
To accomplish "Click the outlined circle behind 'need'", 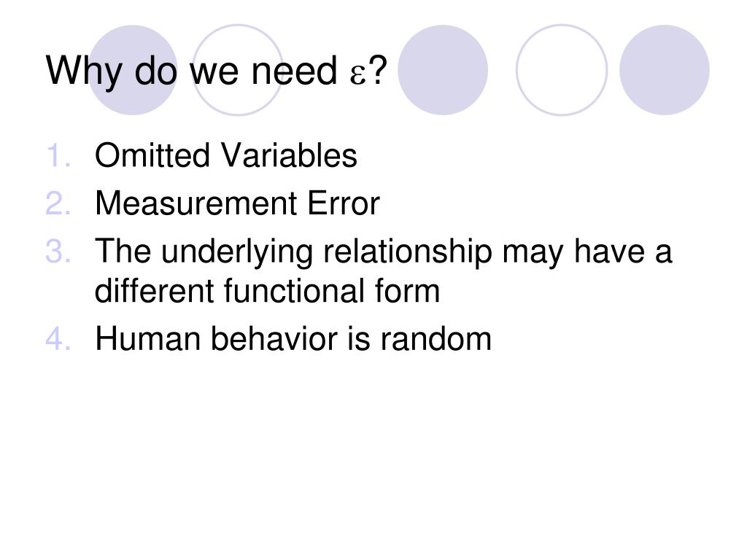I will coord(238,70).
